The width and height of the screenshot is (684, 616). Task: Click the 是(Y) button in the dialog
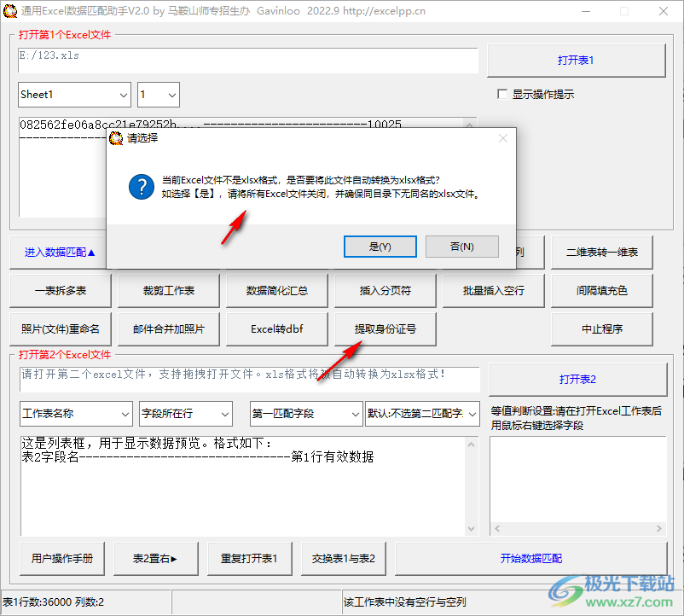380,247
